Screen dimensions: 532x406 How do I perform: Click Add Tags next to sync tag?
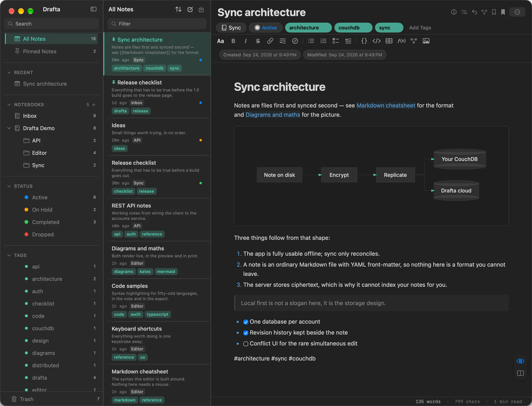click(420, 27)
